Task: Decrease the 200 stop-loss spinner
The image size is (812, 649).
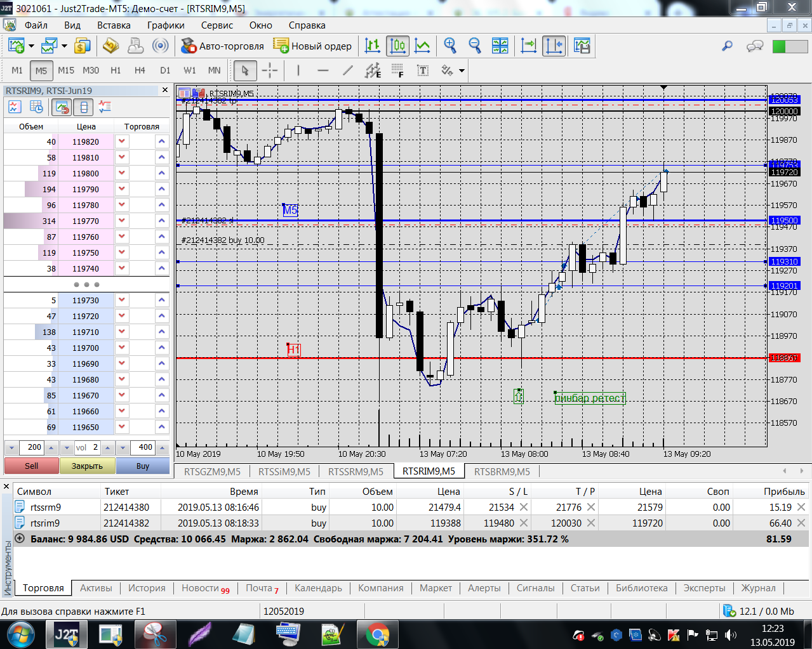Action: point(11,447)
